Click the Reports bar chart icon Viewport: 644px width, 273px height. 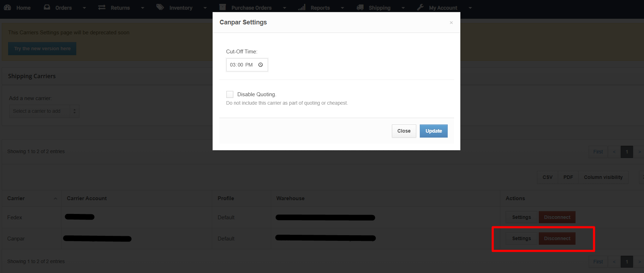(x=302, y=7)
